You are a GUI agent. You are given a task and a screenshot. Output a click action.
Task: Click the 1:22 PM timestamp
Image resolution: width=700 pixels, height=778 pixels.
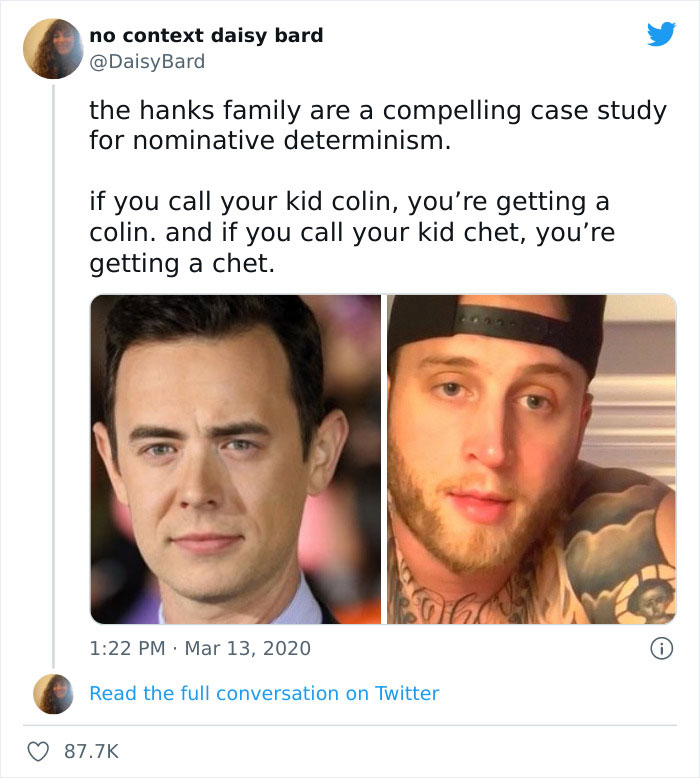[127, 648]
